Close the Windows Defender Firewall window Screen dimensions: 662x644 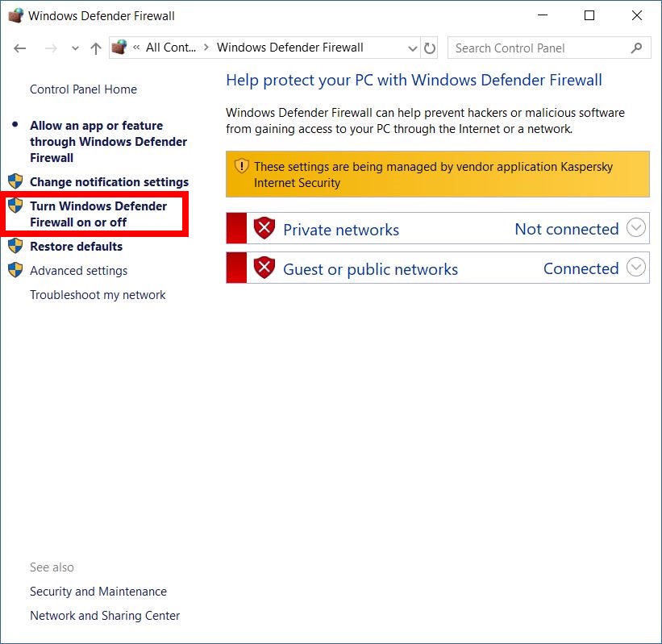click(637, 15)
